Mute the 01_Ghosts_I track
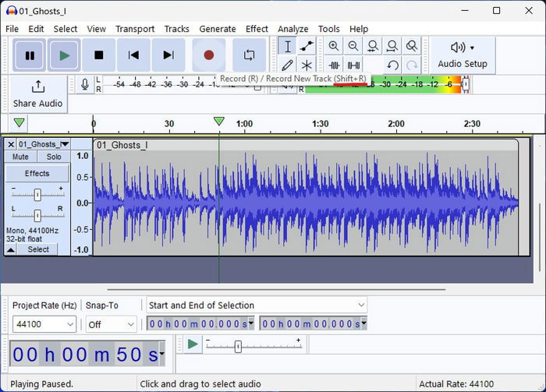This screenshot has height=392, width=546. (x=20, y=157)
